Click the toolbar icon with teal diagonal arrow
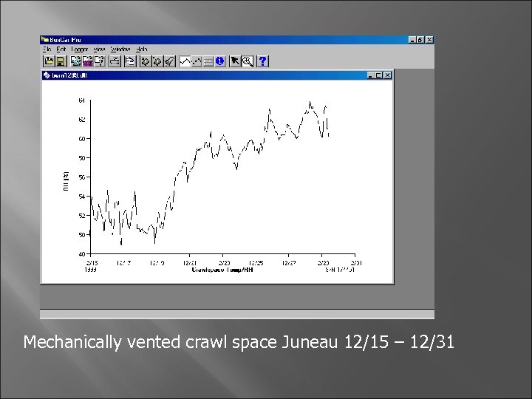This screenshot has width=532, height=399. point(75,61)
